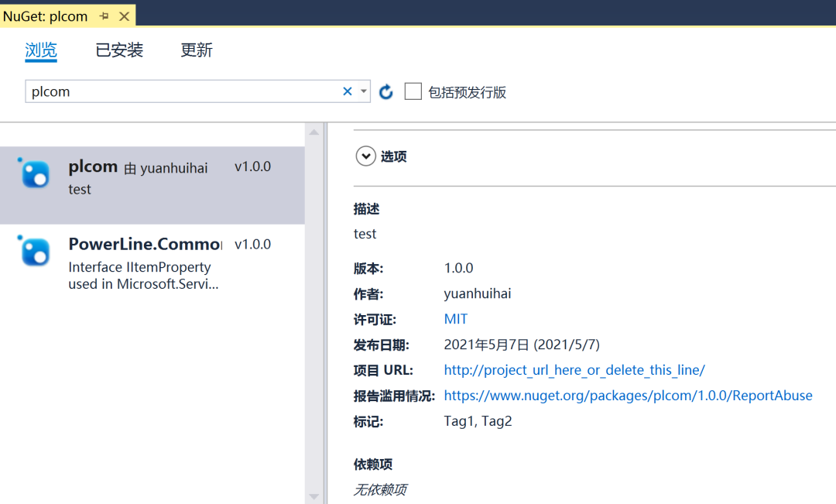Click the PowerLine.Common package icon
The height and width of the screenshot is (504, 836).
(35, 251)
